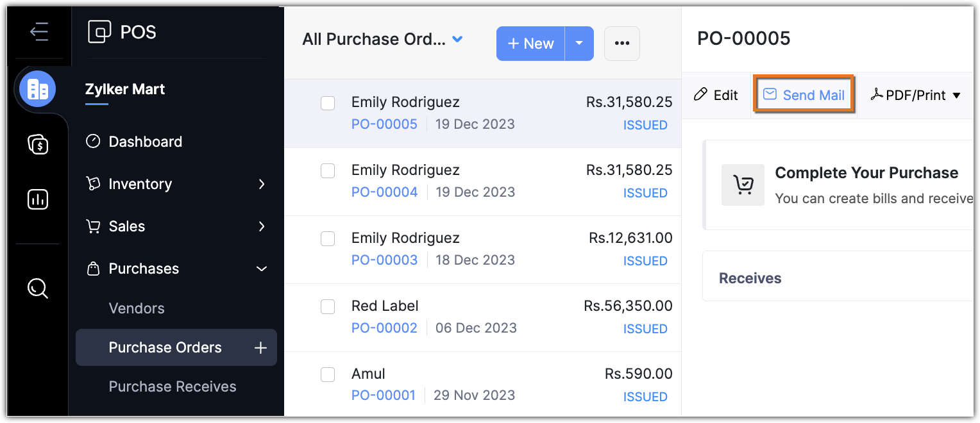Select the checkbox for Red Label PO-00002
This screenshot has height=423, width=980.
pos(328,306)
